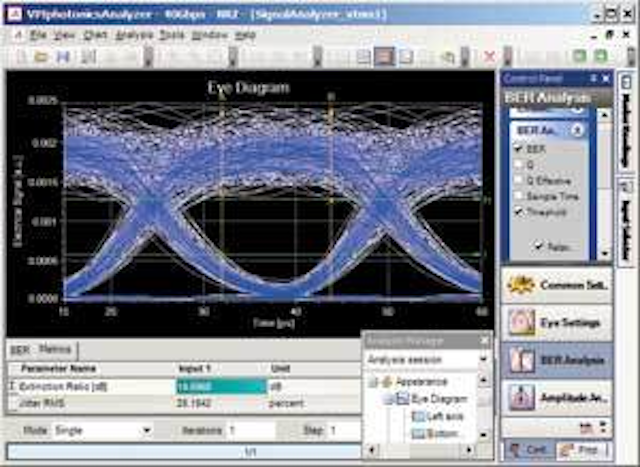Enable the Sample Time checkbox
Viewport: 640px width, 467px height.
pyautogui.click(x=519, y=196)
